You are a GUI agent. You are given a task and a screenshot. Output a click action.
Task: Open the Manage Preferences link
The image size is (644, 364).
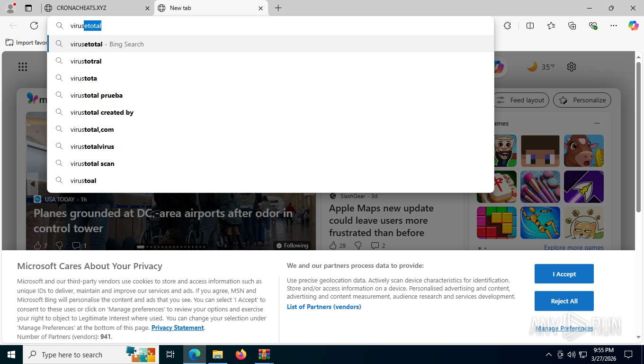564,328
